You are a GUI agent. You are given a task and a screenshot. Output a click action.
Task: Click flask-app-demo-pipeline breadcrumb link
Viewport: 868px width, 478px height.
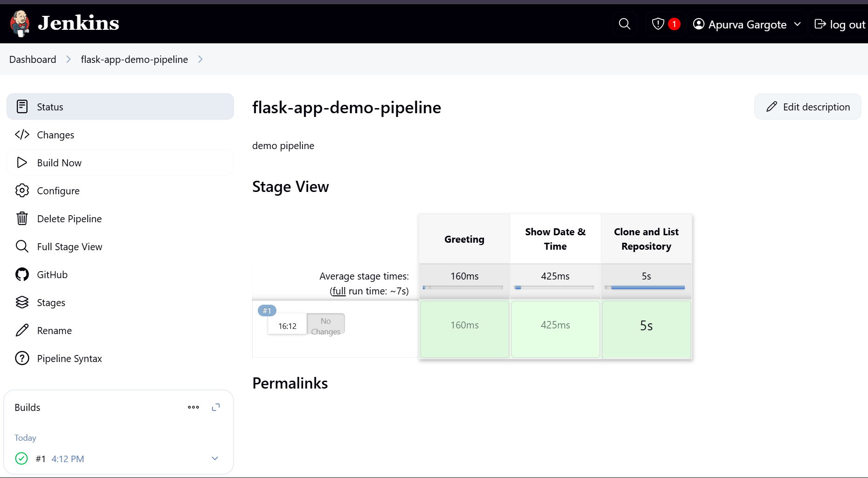point(134,59)
